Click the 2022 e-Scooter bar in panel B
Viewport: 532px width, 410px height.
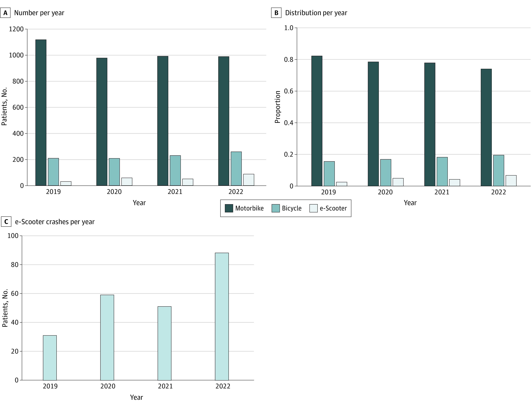(x=511, y=181)
